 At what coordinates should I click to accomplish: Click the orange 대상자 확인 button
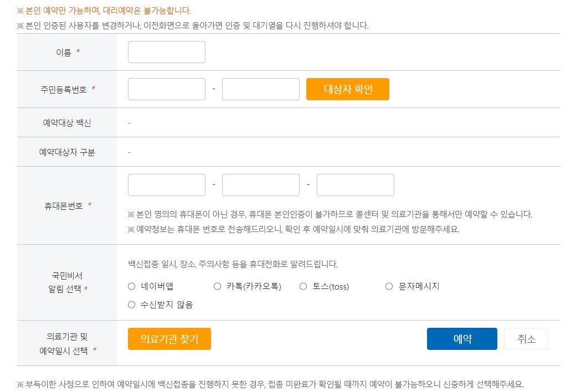[348, 89]
